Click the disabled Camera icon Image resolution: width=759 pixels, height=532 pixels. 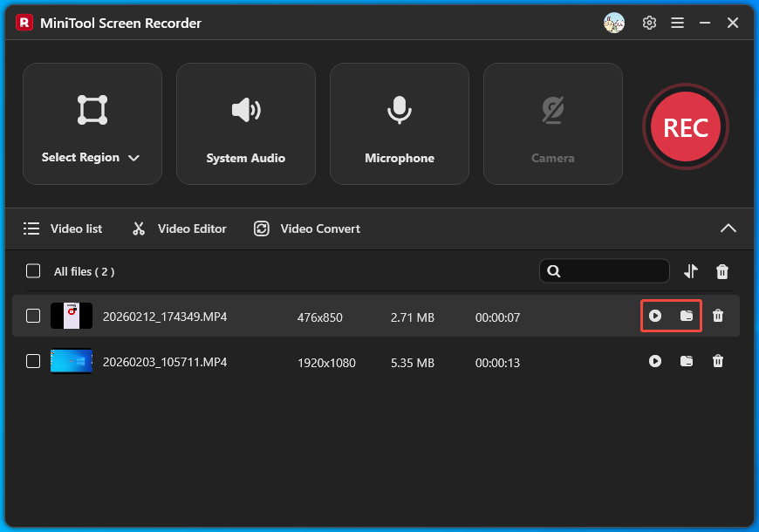coord(552,110)
